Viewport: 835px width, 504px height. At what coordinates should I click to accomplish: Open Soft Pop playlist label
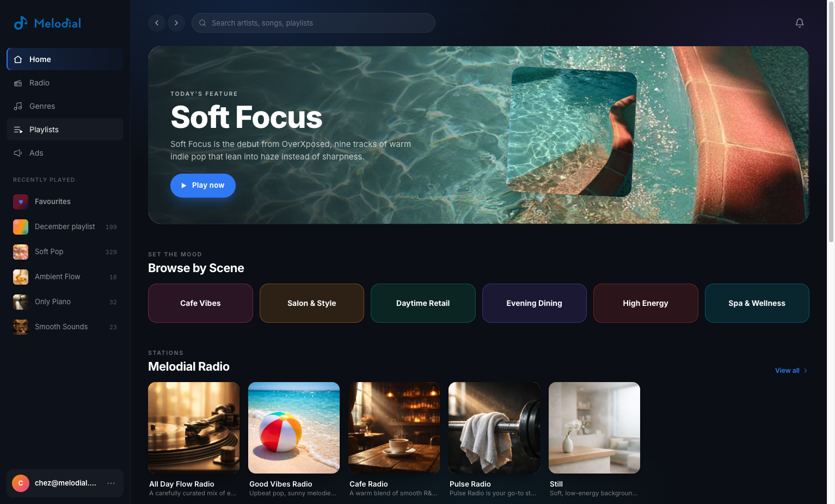(49, 251)
